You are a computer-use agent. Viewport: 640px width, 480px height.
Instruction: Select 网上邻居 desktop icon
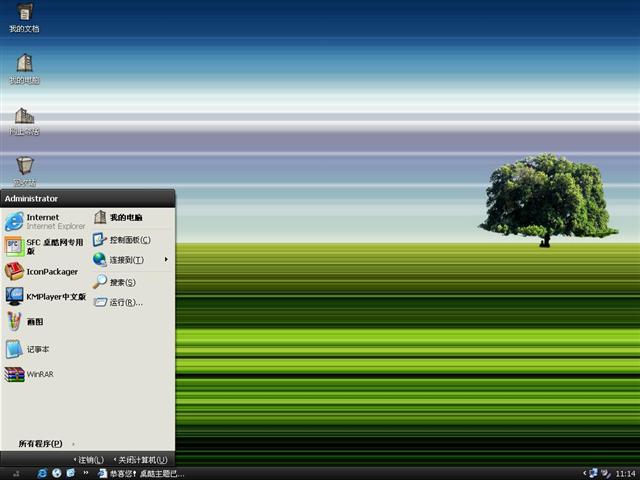pyautogui.click(x=24, y=120)
